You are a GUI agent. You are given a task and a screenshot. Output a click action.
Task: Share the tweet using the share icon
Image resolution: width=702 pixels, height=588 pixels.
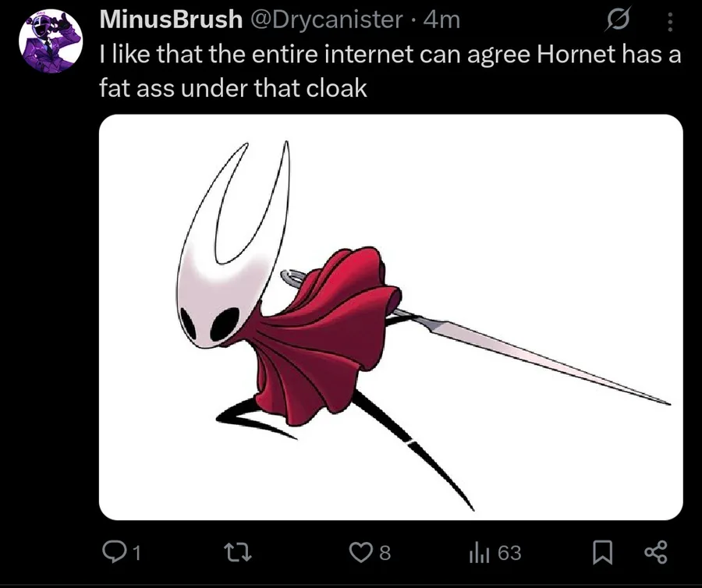click(656, 552)
